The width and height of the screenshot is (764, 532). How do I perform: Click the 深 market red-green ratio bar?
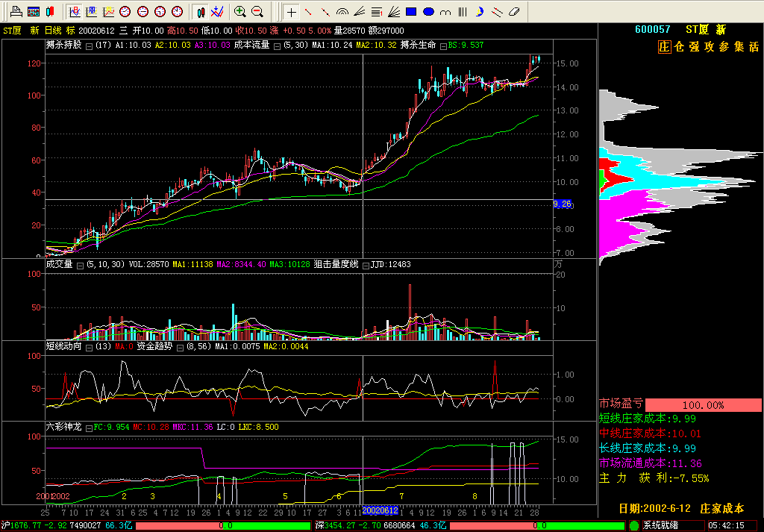click(x=536, y=526)
